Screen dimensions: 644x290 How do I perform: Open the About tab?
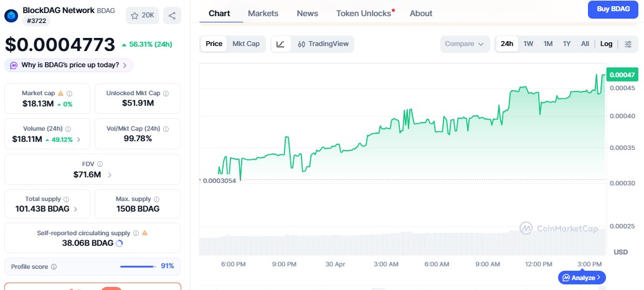[x=421, y=14]
